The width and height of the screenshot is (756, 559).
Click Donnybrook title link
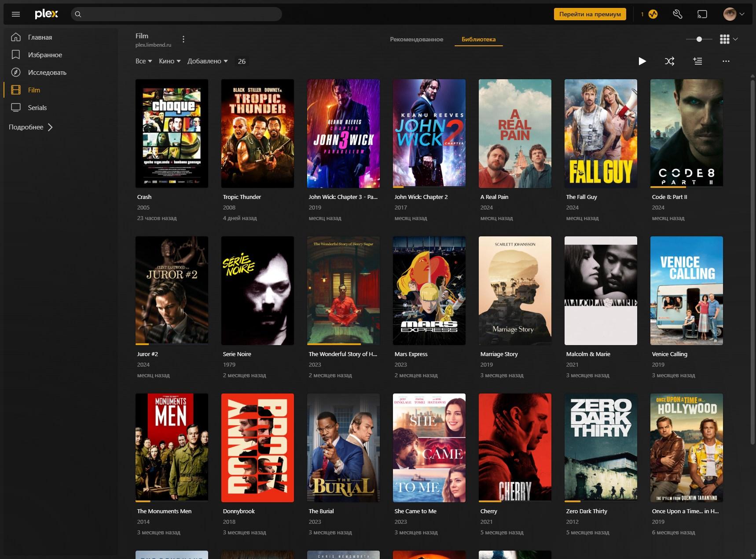(x=239, y=511)
